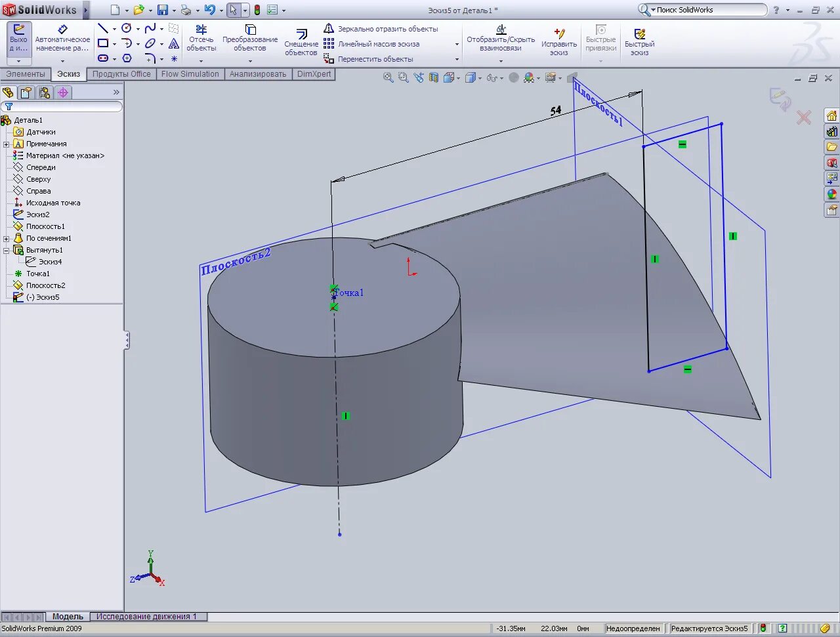Open the Display Style dropdown arrow

pyautogui.click(x=479, y=77)
